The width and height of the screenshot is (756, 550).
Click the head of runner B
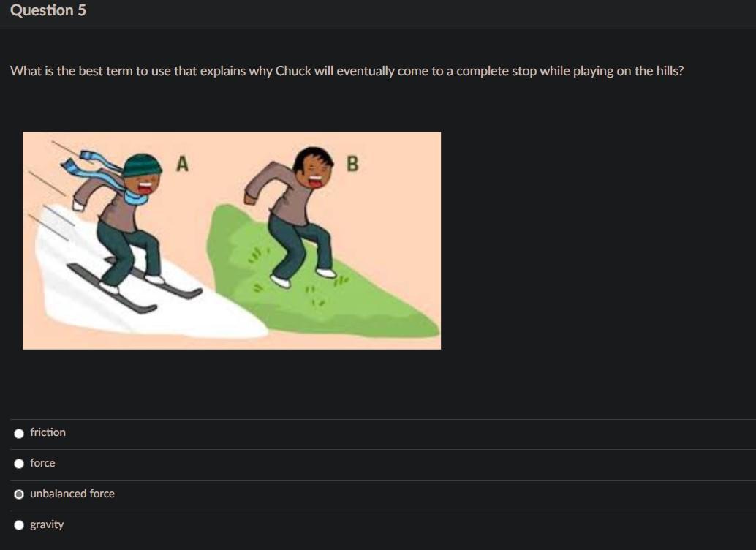(x=314, y=167)
